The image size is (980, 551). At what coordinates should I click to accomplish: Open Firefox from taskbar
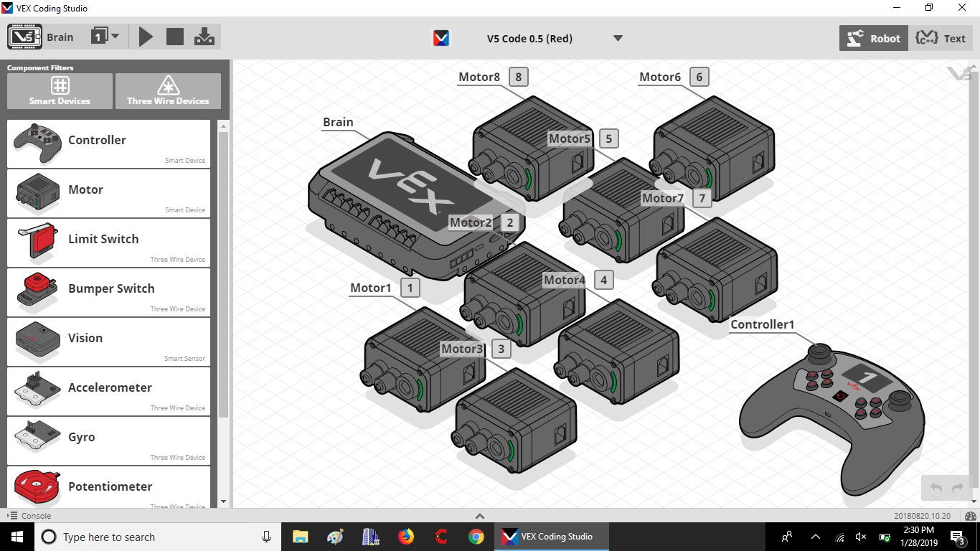pos(406,537)
